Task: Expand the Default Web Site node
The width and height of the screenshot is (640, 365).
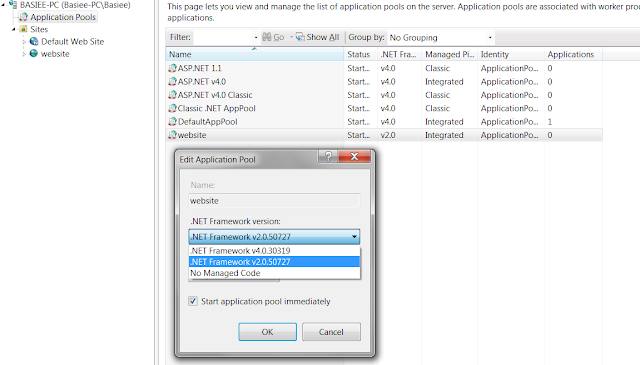Action: point(24,42)
